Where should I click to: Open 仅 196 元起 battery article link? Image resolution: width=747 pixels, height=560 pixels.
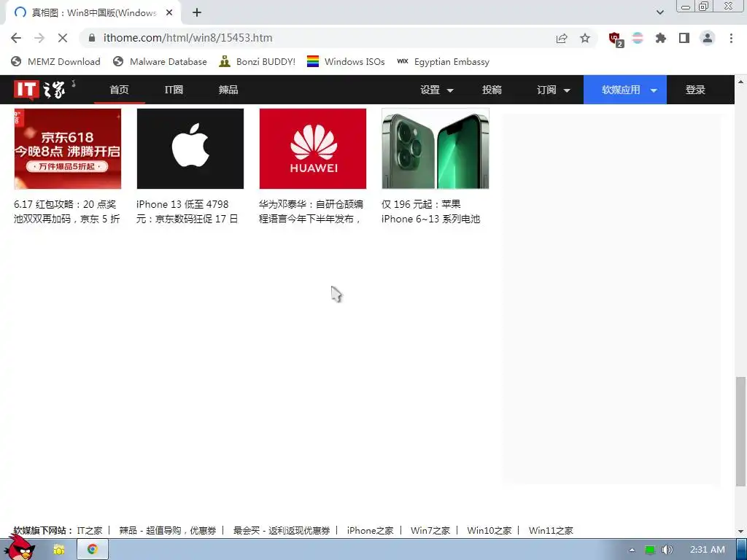[x=430, y=211]
